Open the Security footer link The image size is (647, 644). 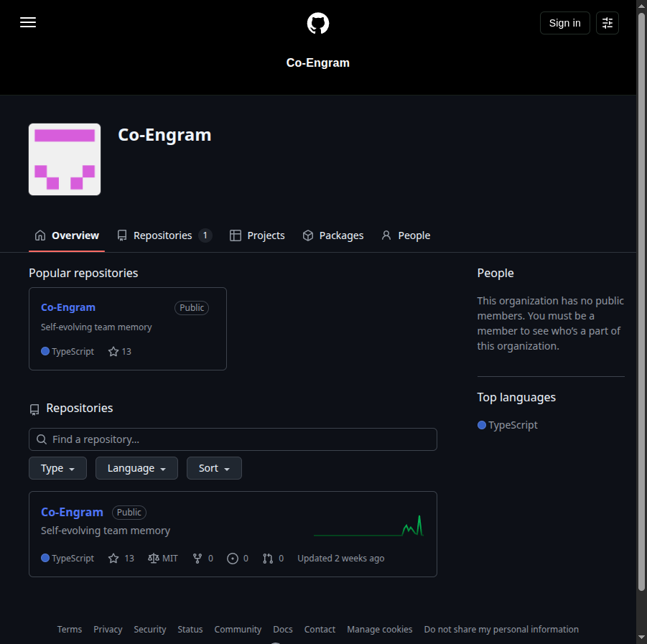[150, 629]
